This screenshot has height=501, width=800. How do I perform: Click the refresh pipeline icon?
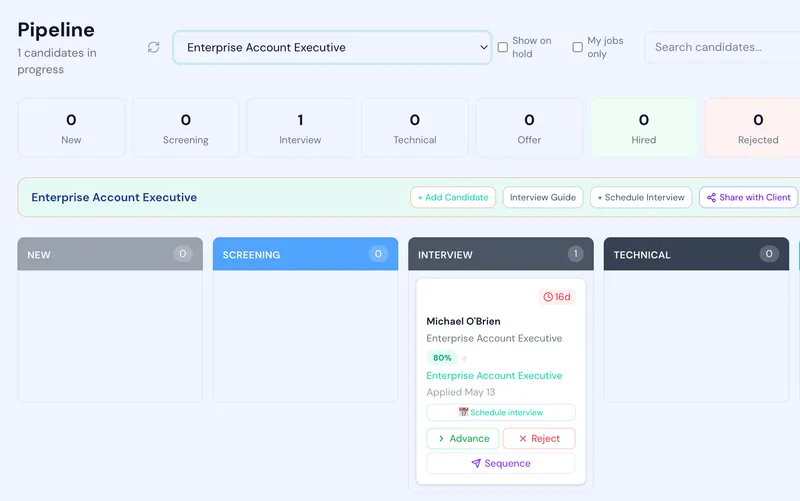pyautogui.click(x=154, y=47)
